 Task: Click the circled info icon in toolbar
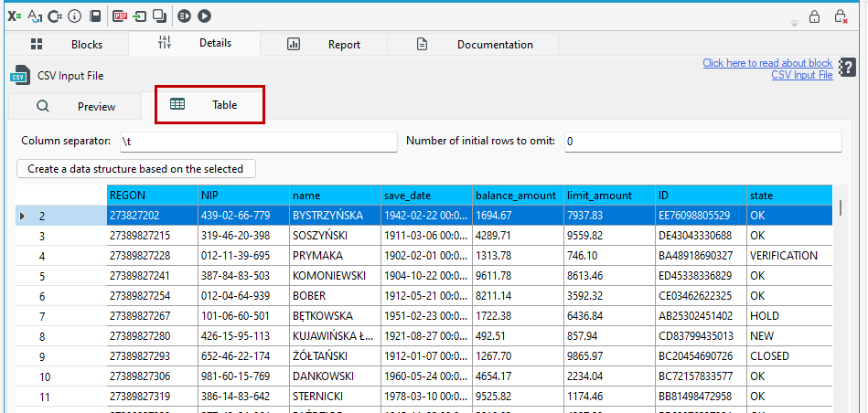point(75,16)
